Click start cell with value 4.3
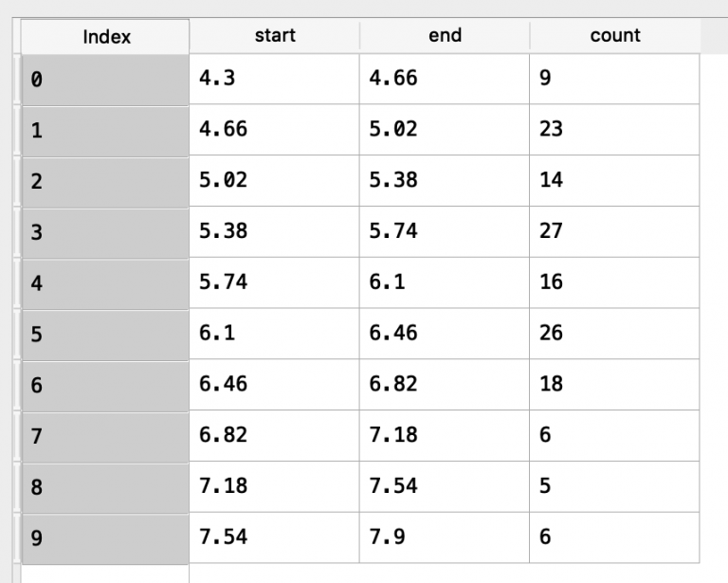Screen dimensions: 728x583 tap(275, 80)
